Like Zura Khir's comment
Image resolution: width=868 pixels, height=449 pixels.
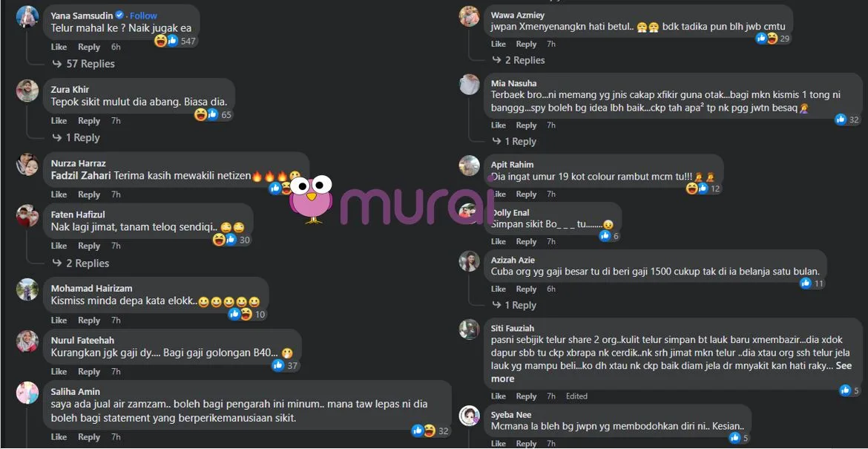coord(59,121)
